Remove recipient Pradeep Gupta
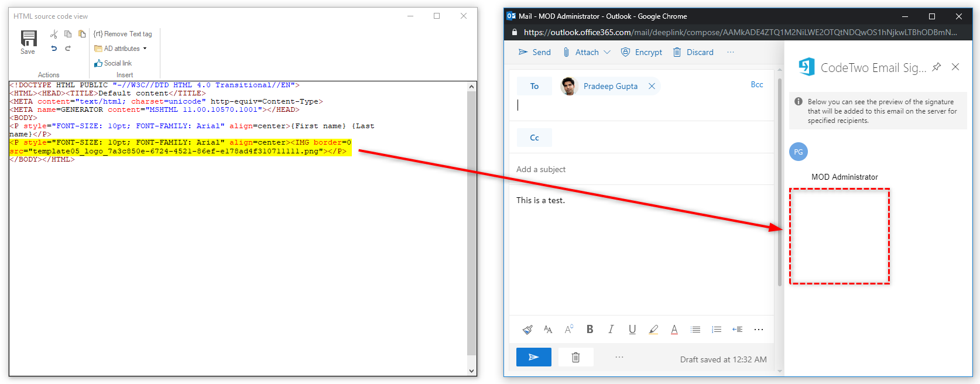This screenshot has height=384, width=980. [652, 86]
